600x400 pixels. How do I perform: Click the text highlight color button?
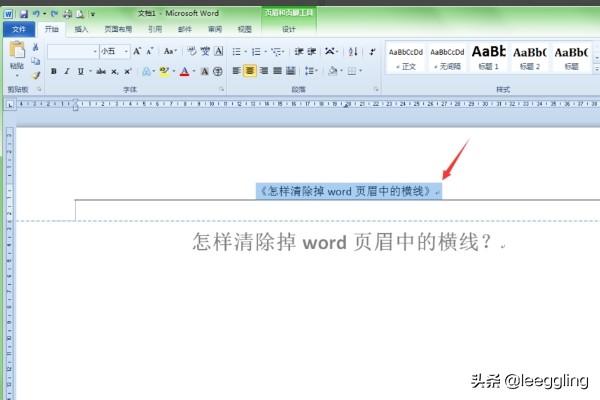click(165, 71)
